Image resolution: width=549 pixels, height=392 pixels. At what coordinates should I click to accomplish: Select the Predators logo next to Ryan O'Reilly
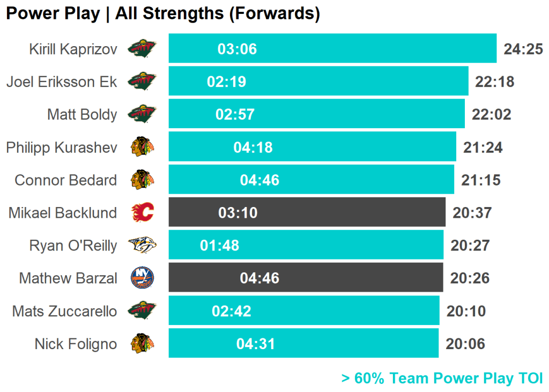pyautogui.click(x=142, y=245)
